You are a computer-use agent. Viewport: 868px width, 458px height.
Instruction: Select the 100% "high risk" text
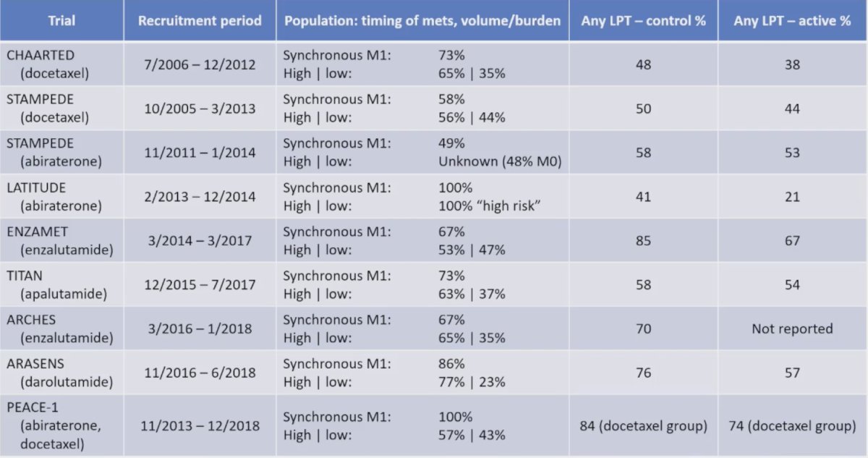(490, 206)
